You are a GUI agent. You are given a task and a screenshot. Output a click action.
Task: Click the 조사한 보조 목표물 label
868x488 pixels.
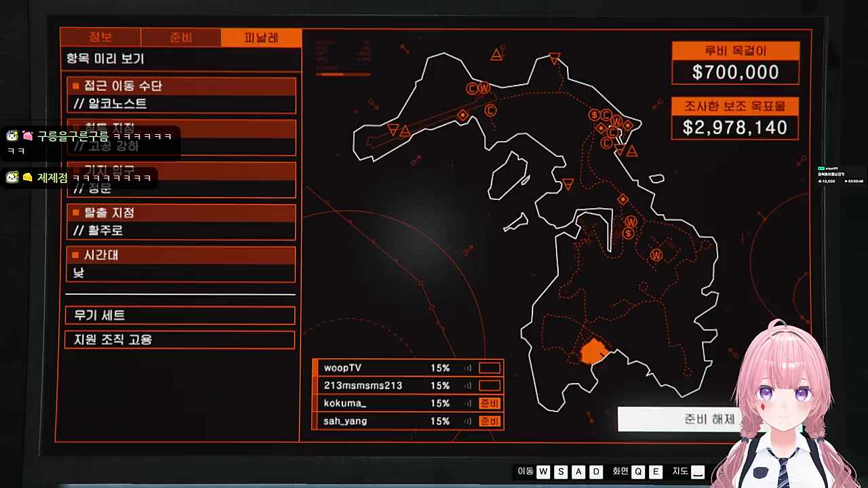(x=735, y=106)
